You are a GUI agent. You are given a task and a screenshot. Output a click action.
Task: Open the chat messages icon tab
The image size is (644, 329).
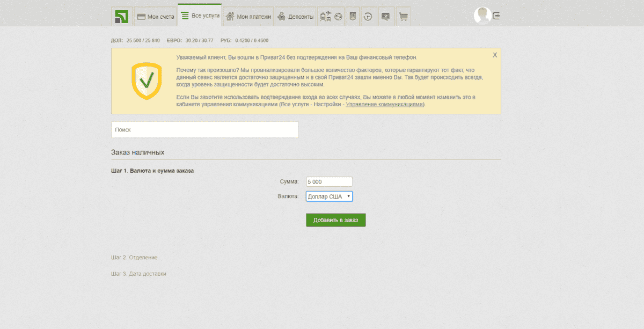click(385, 17)
